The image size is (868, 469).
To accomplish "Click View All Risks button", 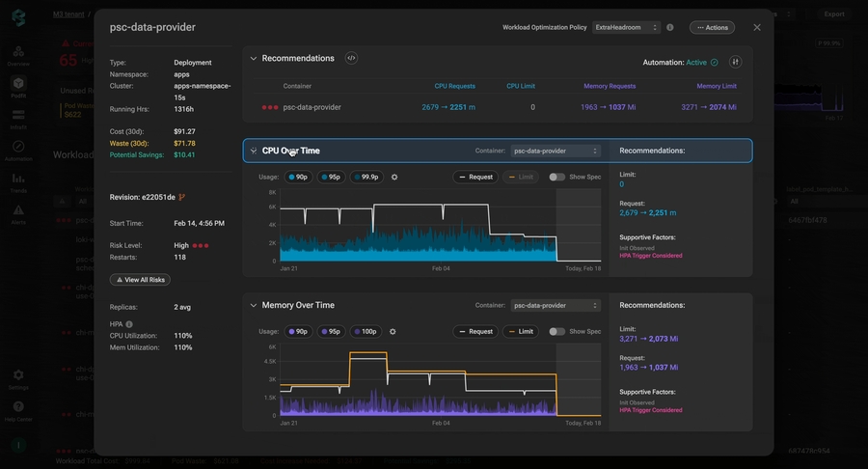I will pos(140,280).
